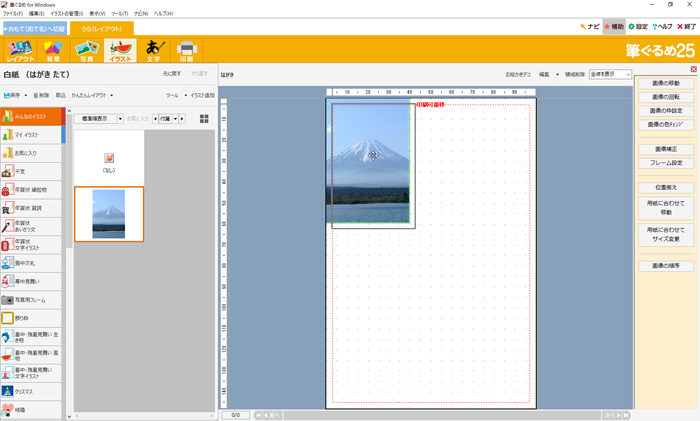The height and width of the screenshot is (421, 700).
Task: Open the ファイル(F) menu
Action: [x=14, y=13]
